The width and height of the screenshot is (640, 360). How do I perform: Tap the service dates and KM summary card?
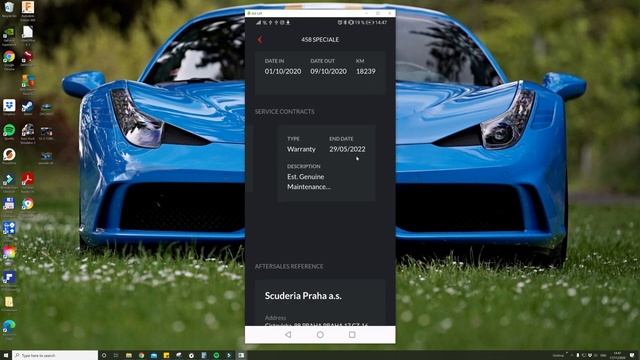coord(320,73)
